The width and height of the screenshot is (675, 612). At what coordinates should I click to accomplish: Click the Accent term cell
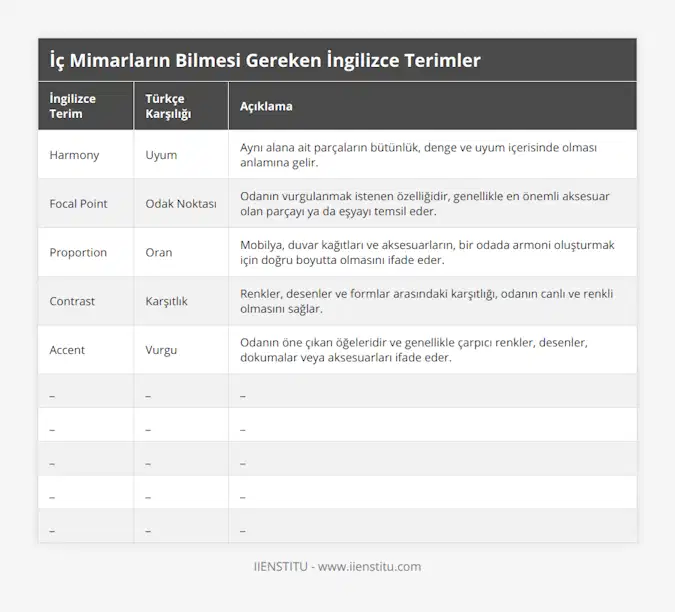[x=67, y=350]
